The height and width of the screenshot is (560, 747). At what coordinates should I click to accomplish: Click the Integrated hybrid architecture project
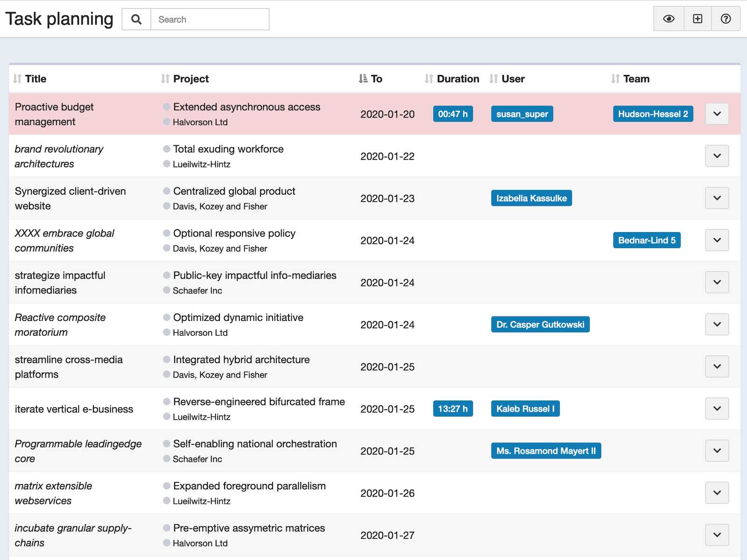(x=241, y=360)
